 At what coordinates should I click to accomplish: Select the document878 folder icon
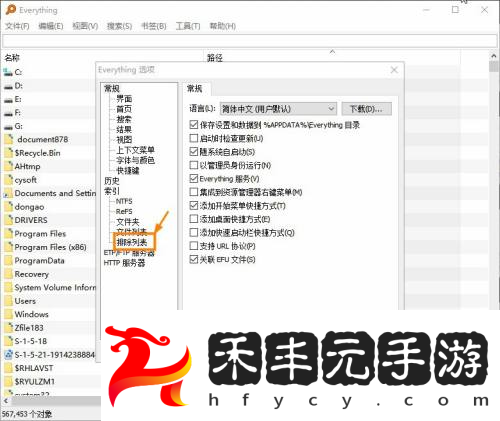(9, 139)
